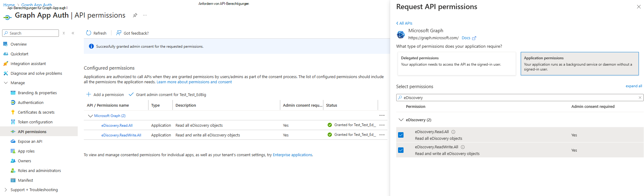
Task: Click the eDiscovery permission search box
Action: (520, 98)
